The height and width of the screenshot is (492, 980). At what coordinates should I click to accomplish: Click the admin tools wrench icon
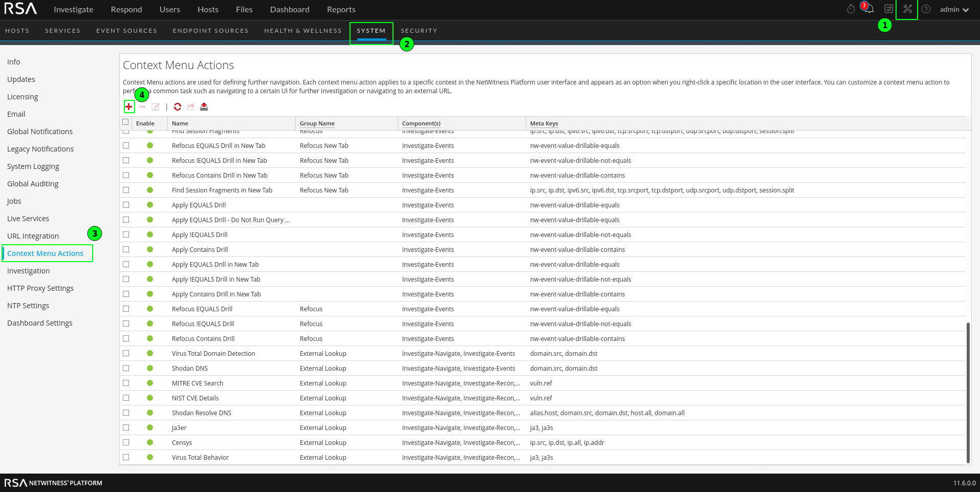(907, 9)
